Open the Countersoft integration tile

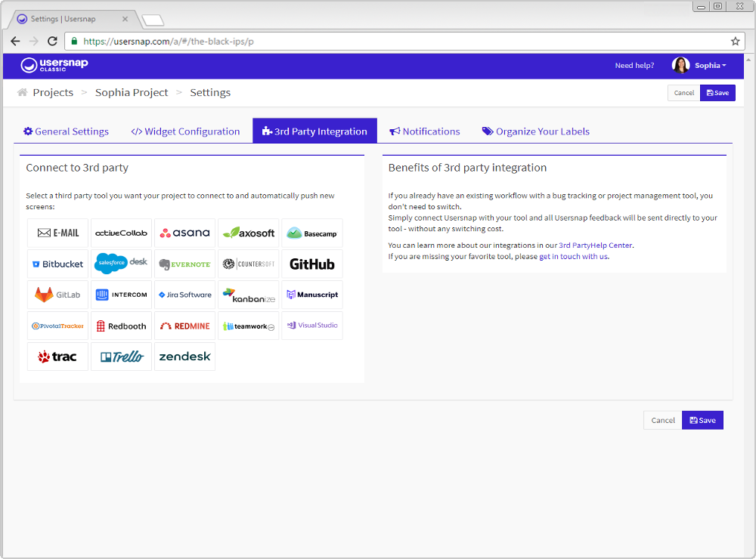click(249, 264)
